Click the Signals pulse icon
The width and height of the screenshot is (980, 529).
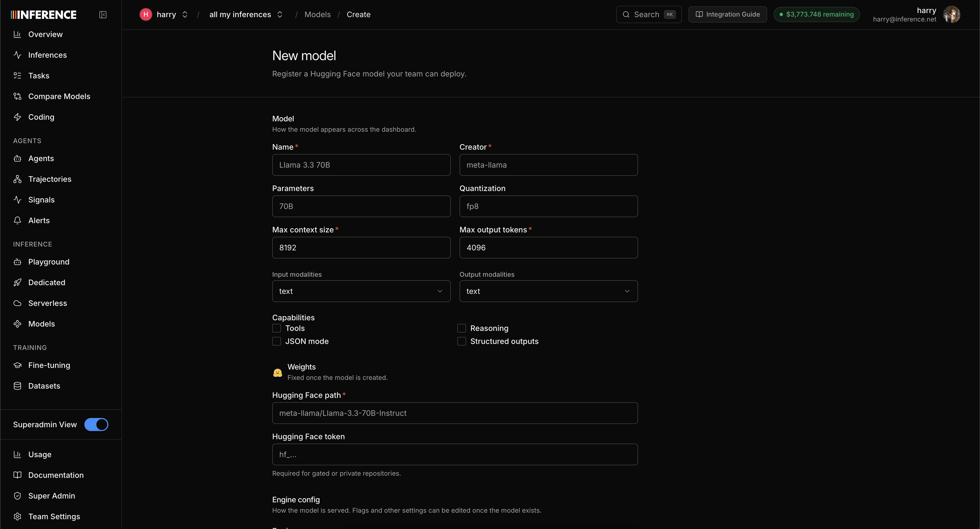coord(17,200)
